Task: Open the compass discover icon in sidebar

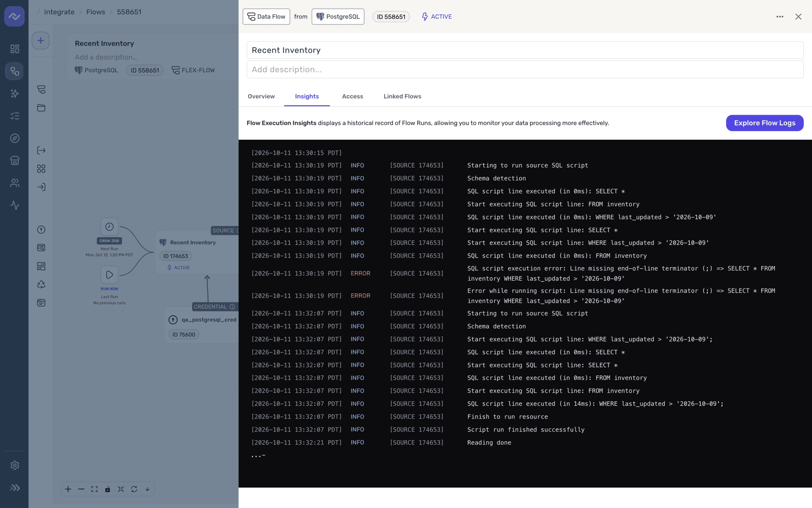Action: (x=15, y=138)
